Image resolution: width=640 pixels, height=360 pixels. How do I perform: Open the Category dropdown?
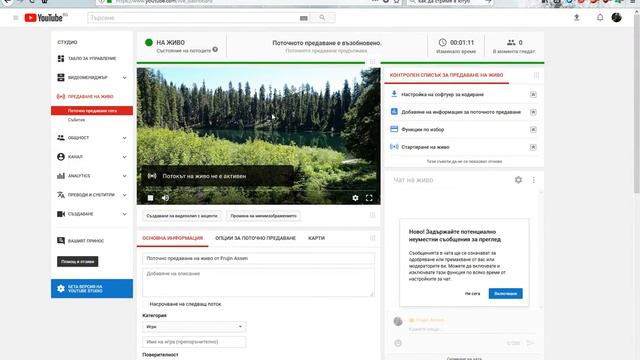click(x=194, y=327)
